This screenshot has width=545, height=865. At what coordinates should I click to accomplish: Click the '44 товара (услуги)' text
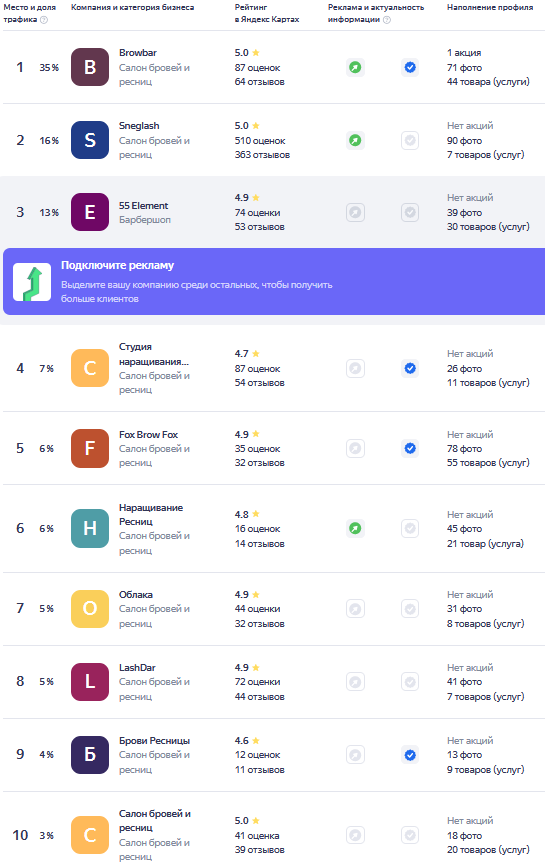pyautogui.click(x=488, y=82)
